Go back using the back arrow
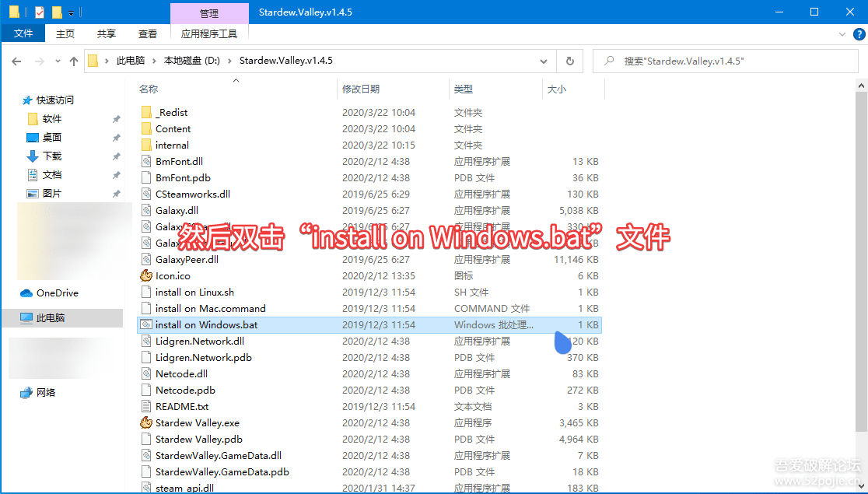This screenshot has width=868, height=494. (16, 61)
